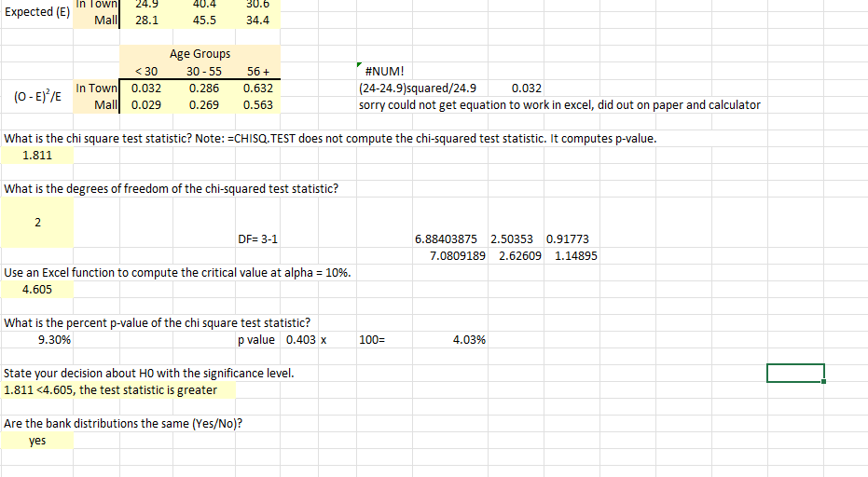Viewport: 868px width, 477px height.
Task: Select the In Town < 30 value 0.032
Action: [x=146, y=88]
